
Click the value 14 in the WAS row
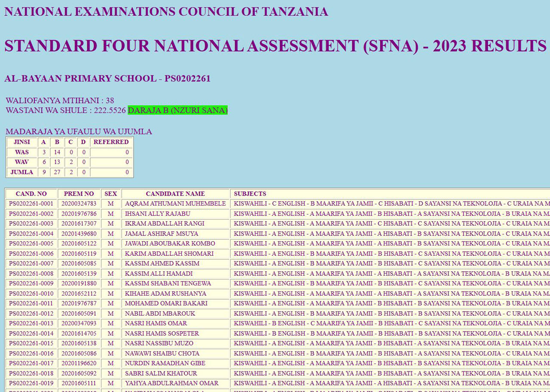57,152
